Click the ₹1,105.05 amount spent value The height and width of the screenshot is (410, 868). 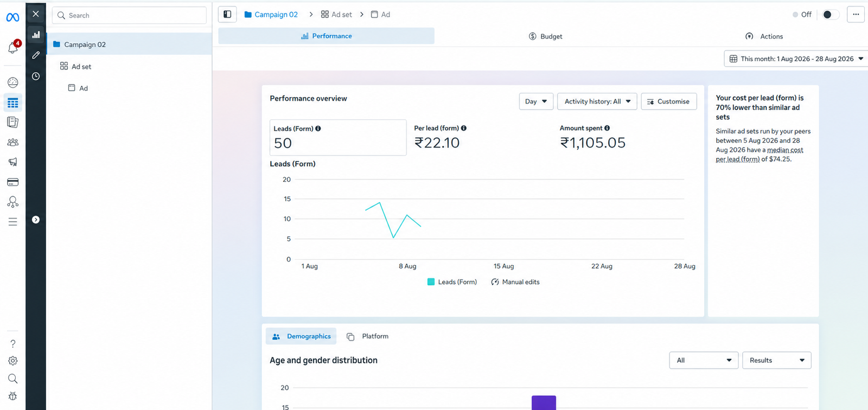point(592,143)
